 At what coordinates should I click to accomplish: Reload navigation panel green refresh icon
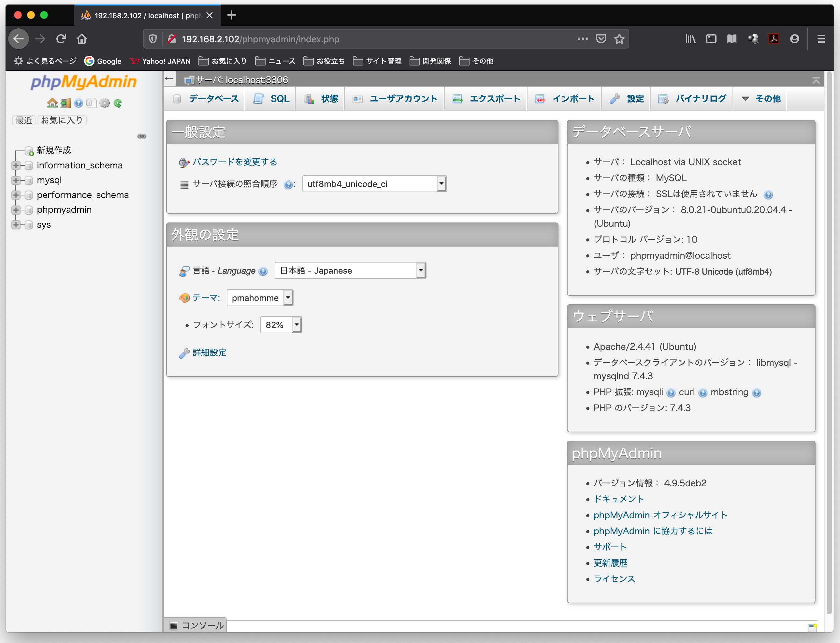tap(118, 103)
